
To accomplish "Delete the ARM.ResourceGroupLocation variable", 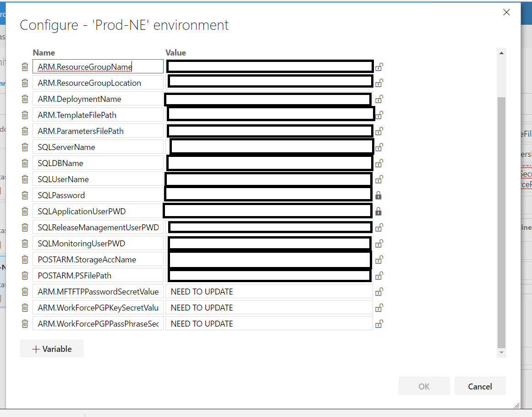I will (x=25, y=83).
